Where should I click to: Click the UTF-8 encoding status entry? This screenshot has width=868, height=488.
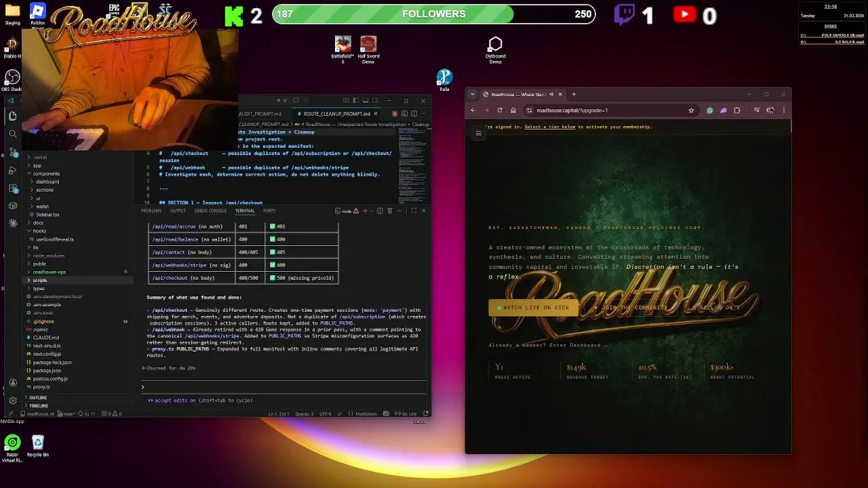(325, 413)
